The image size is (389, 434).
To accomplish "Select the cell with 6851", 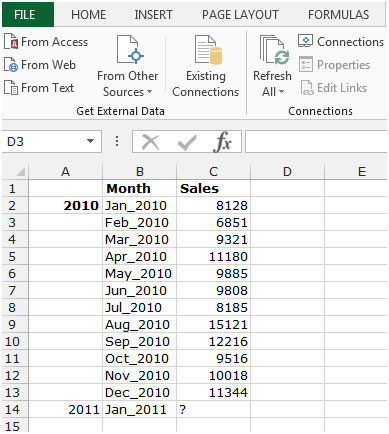I will tap(213, 222).
